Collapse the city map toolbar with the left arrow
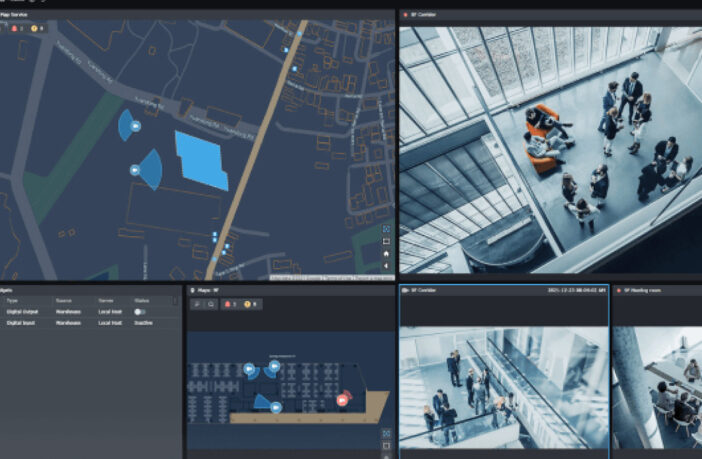This screenshot has height=459, width=702. tap(386, 266)
